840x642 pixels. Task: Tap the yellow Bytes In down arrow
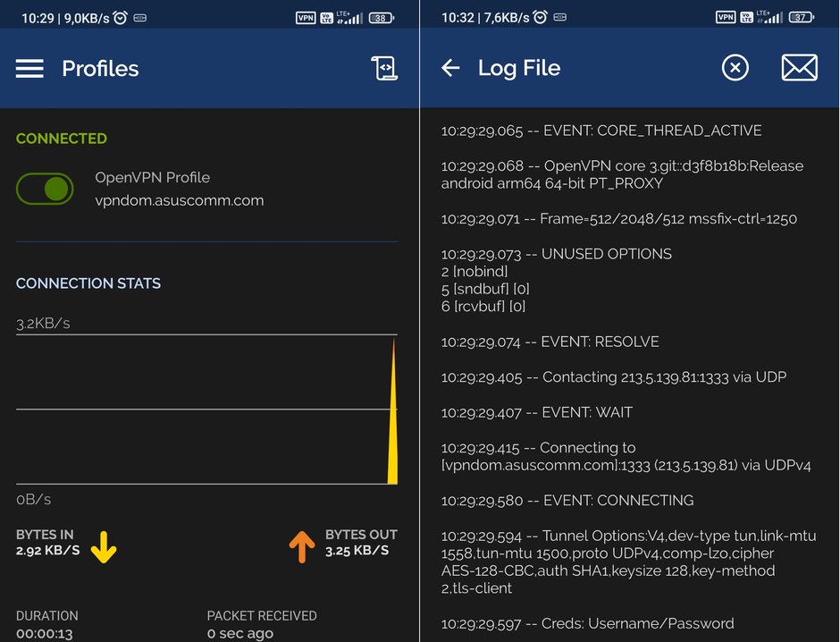tap(104, 547)
